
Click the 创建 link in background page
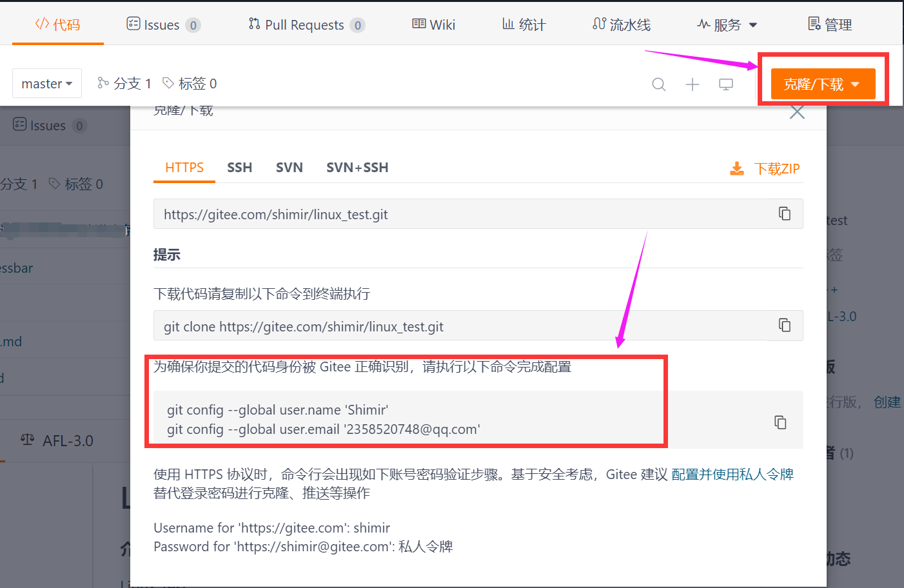point(887,402)
